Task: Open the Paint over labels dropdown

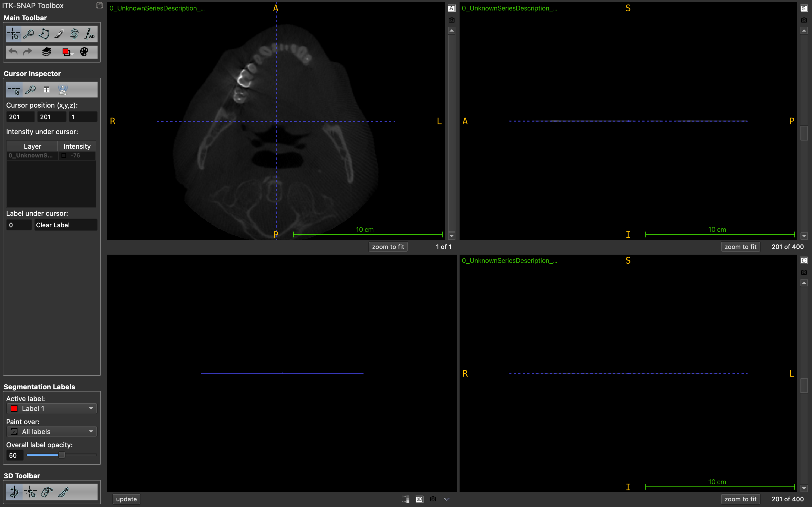Action: (51, 432)
